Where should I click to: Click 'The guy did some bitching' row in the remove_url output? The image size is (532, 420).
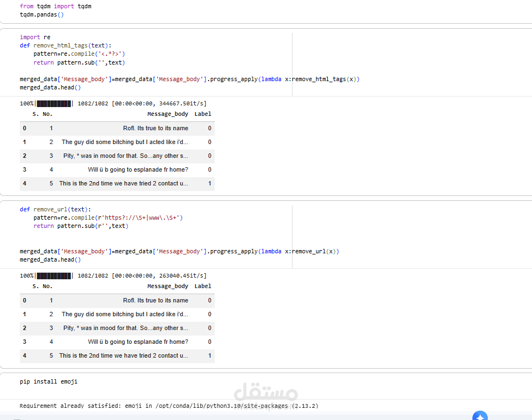point(117,314)
